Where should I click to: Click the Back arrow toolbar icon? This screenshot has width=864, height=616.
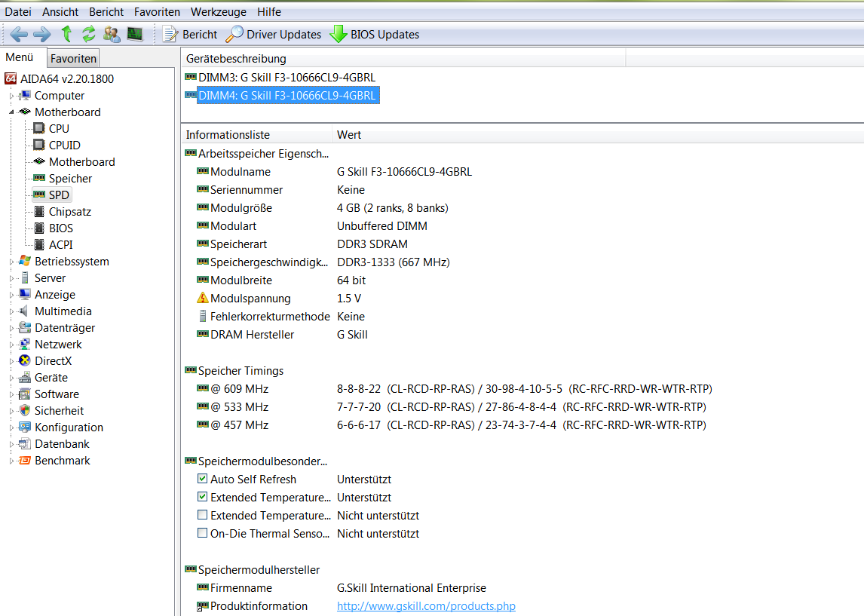click(19, 34)
